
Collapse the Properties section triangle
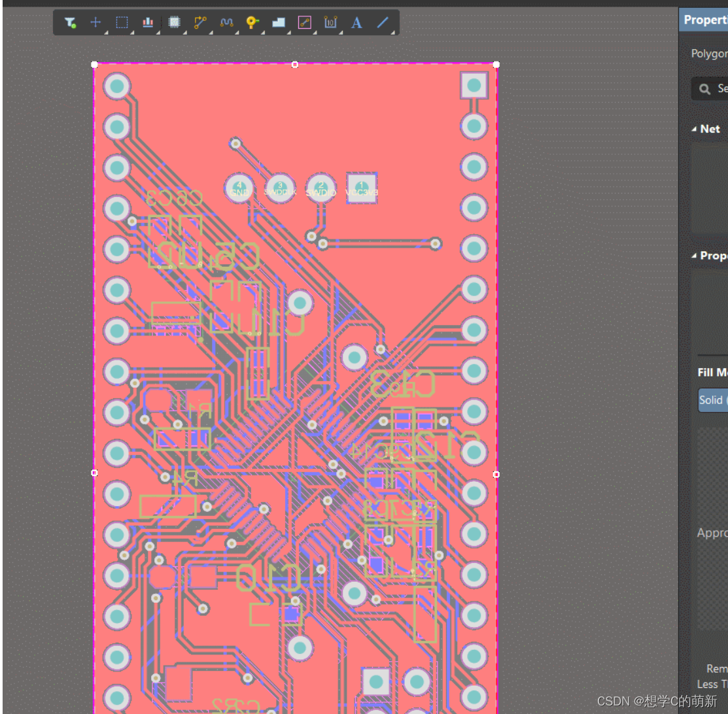695,256
